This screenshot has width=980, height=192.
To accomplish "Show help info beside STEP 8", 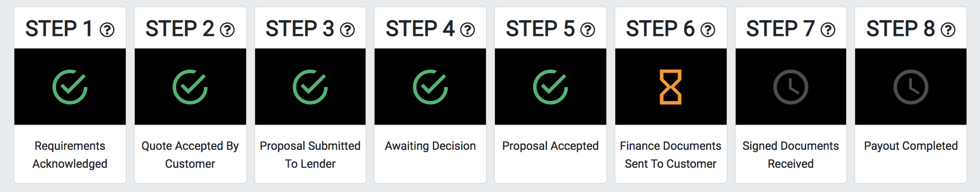I will tap(948, 30).
